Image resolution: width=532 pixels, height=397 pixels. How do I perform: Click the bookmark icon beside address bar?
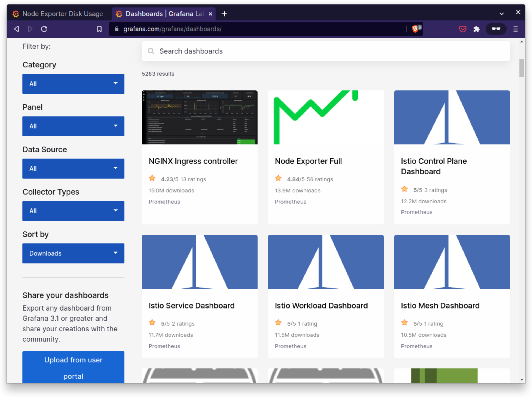(x=99, y=29)
